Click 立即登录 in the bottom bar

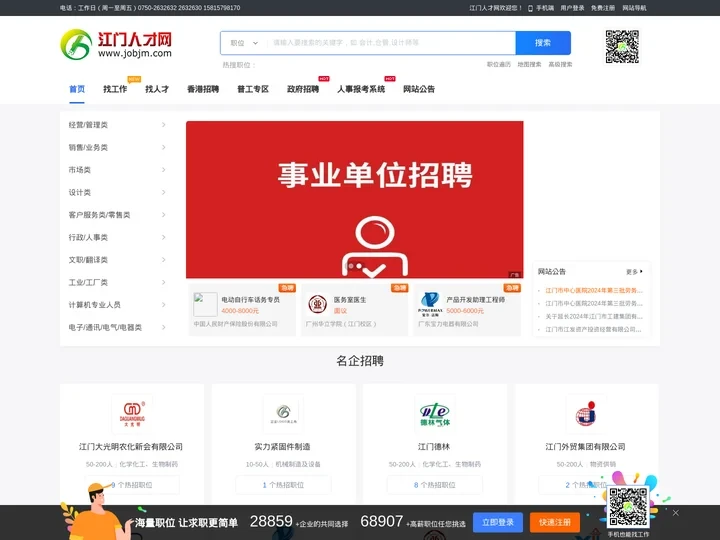(x=498, y=523)
